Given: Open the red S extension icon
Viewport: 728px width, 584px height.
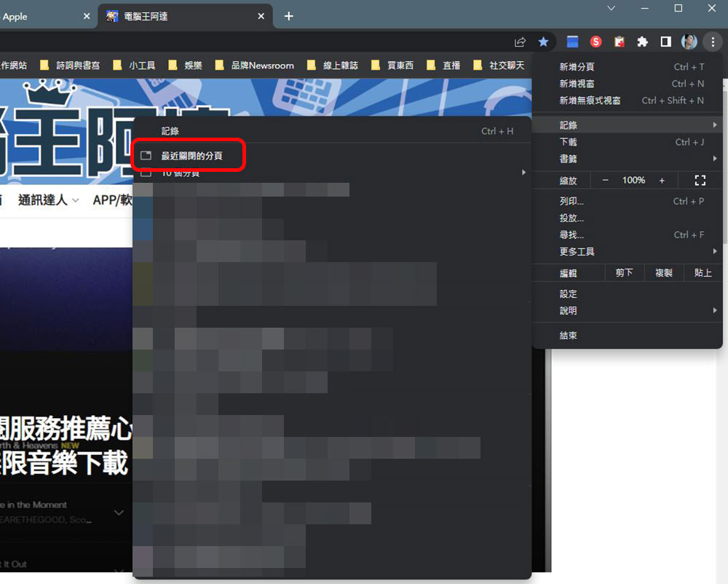Looking at the screenshot, I should click(x=596, y=42).
